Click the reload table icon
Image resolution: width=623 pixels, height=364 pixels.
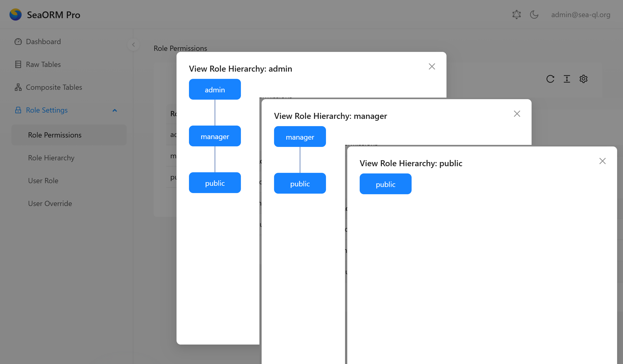click(550, 79)
